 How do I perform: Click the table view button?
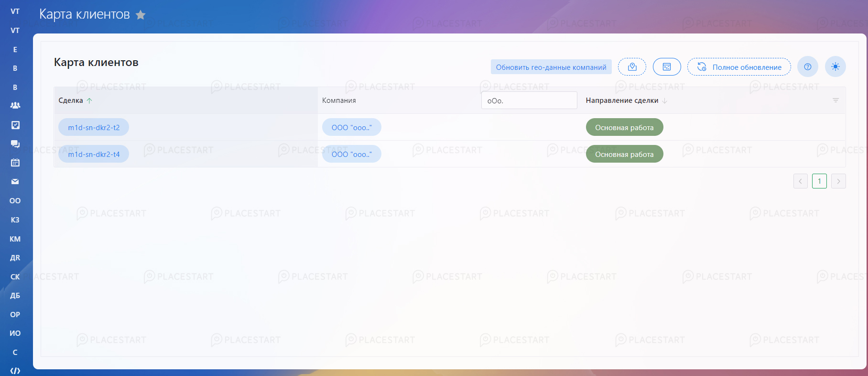(x=667, y=67)
